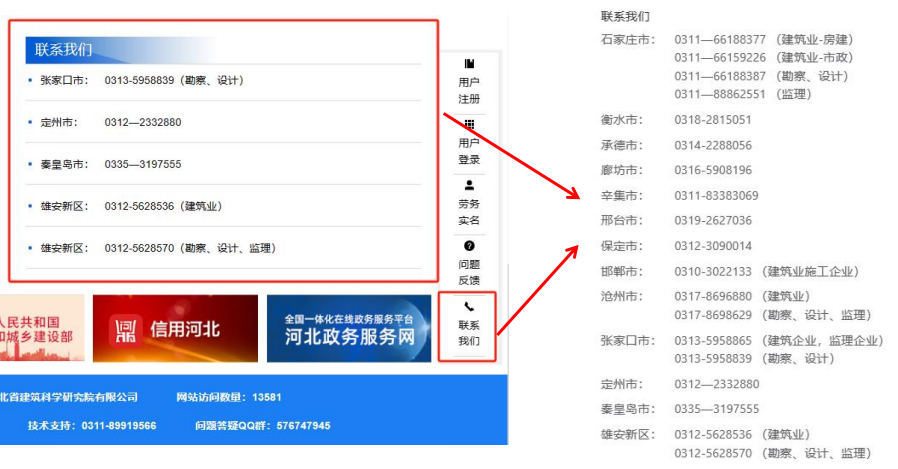Screen dimensions: 898x469
Task: Click the 劳务实名 person icon
Action: pyautogui.click(x=469, y=185)
